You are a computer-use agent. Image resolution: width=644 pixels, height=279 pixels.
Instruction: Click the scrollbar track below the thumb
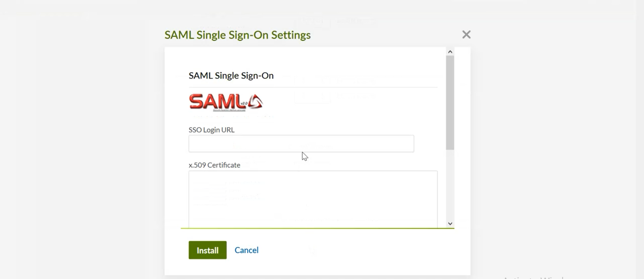point(450,184)
